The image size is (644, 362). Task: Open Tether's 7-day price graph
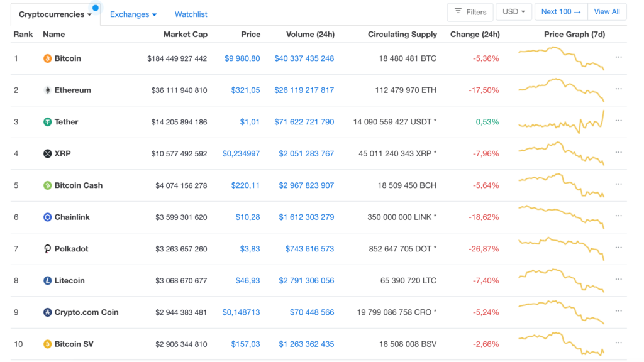[562, 122]
